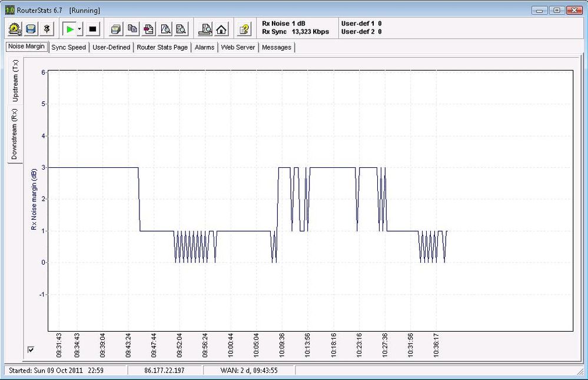Viewport: 588px width, 380px height.
Task: Click the computer with magnifier icon
Action: pos(205,28)
